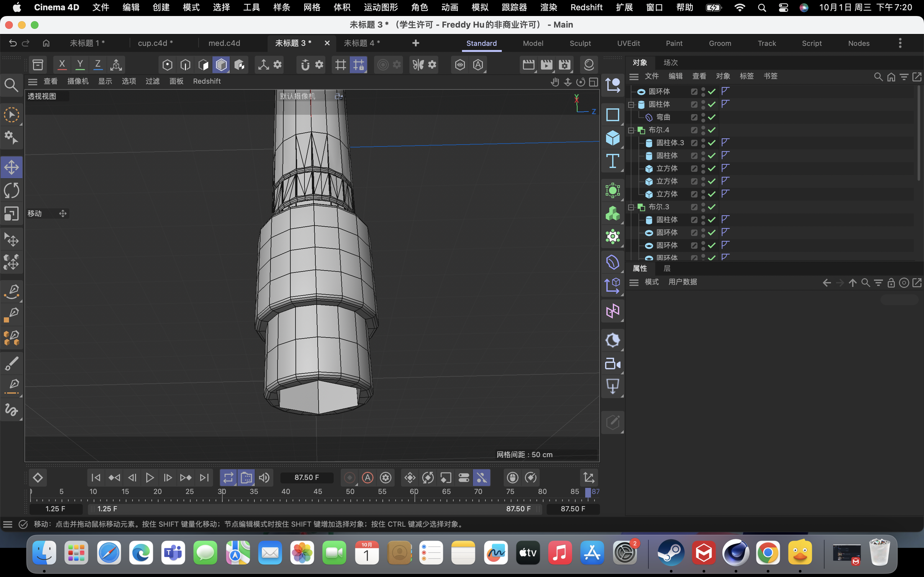Click the 87.50 F frame input field

307,477
